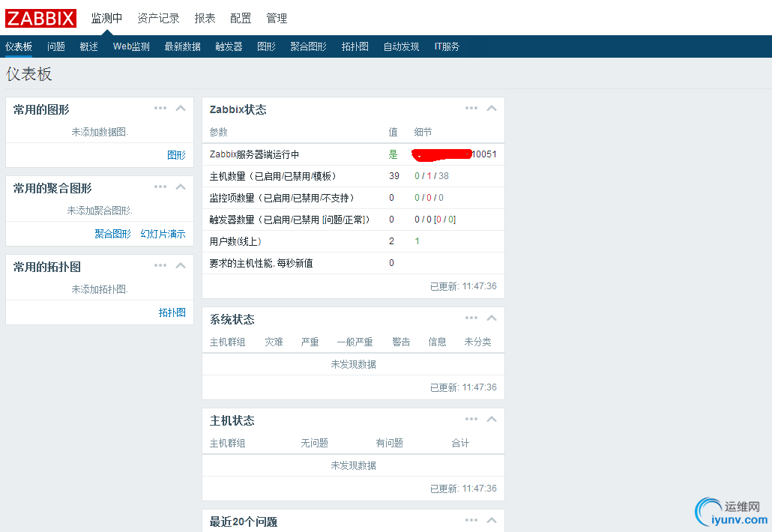The image size is (772, 532).
Task: Collapse the 常用的图形 widget
Action: coord(181,108)
